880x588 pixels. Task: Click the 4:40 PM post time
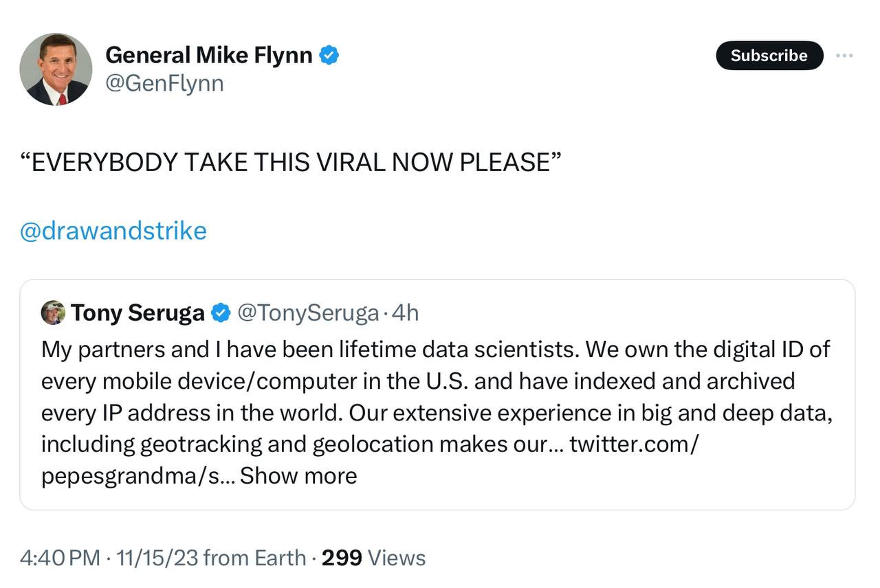pos(60,558)
